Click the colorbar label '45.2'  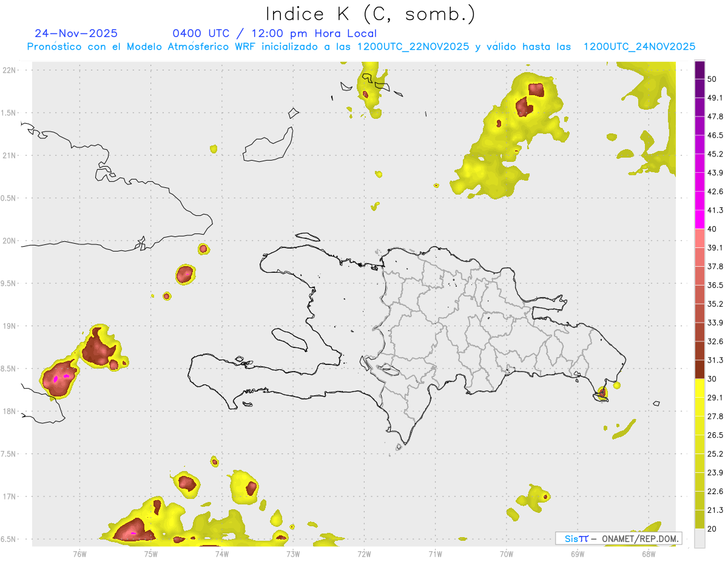715,154
